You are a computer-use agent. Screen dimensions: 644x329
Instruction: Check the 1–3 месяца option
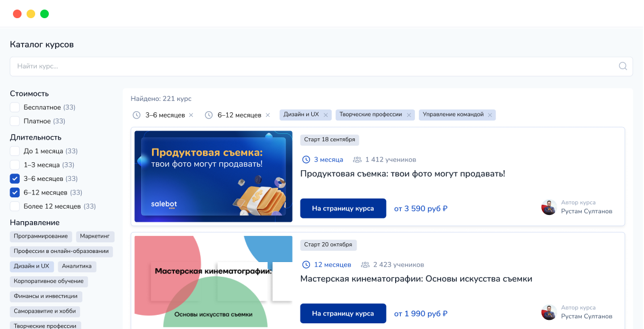15,164
